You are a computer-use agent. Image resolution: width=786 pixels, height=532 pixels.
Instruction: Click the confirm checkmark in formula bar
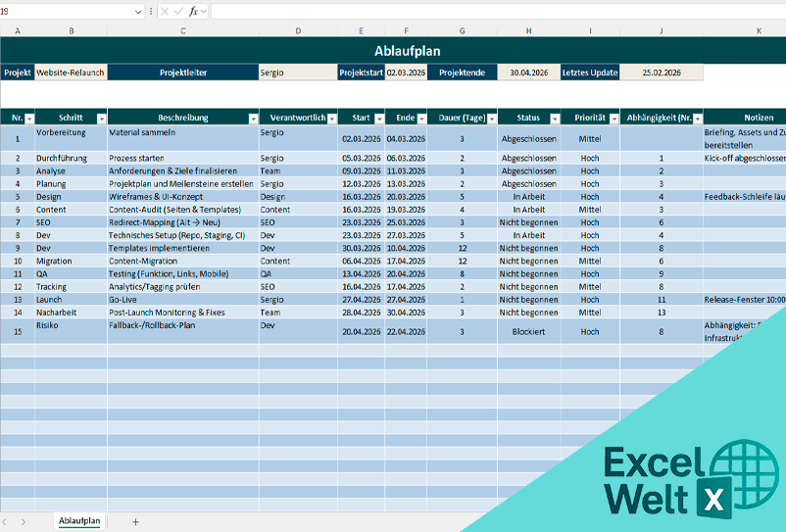[178, 11]
